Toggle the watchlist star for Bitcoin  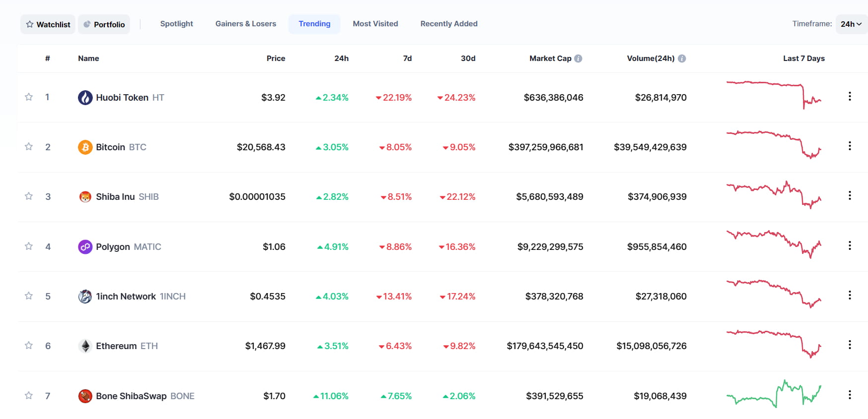click(29, 146)
